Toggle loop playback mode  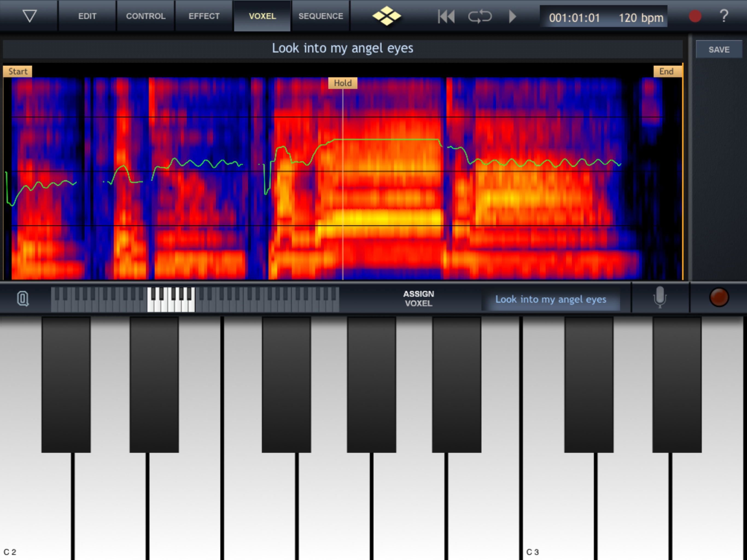(480, 16)
